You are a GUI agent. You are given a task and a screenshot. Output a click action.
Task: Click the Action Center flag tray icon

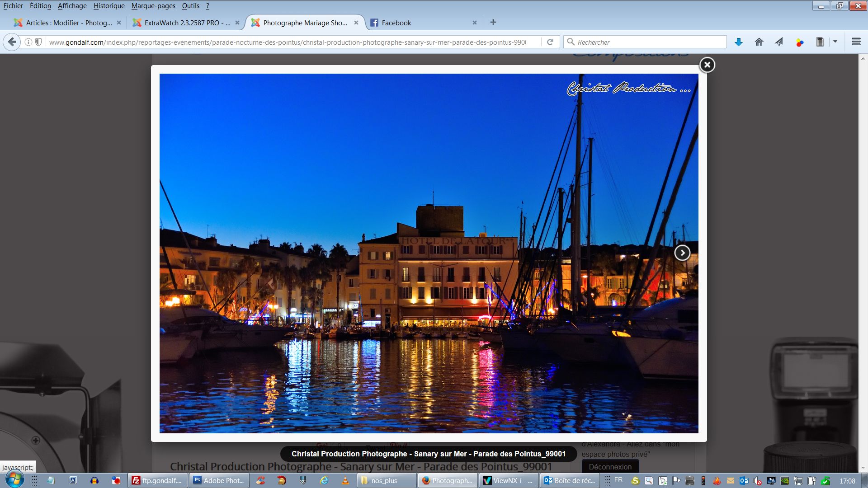[676, 481]
